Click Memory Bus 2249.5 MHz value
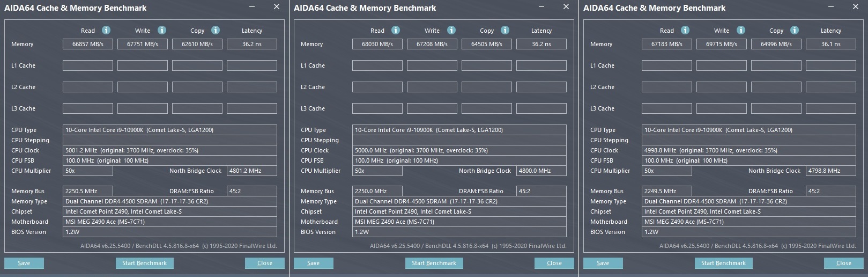This screenshot has height=278, width=868. [x=667, y=191]
